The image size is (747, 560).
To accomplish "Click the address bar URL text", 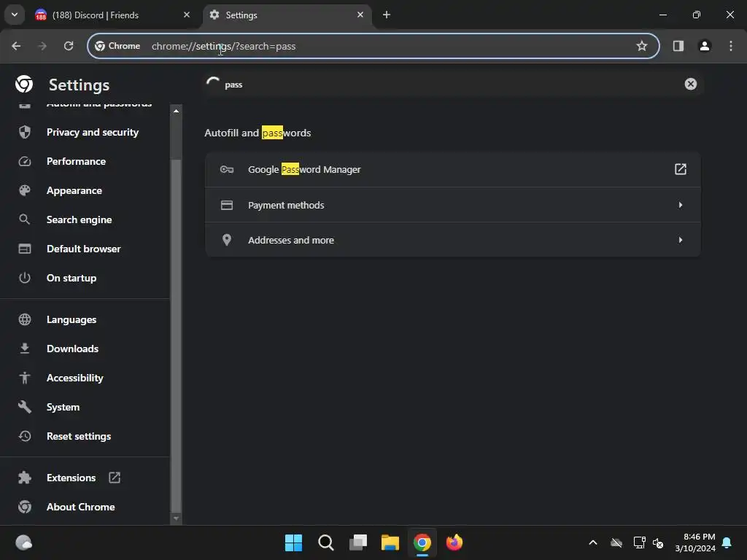I will coord(223,46).
